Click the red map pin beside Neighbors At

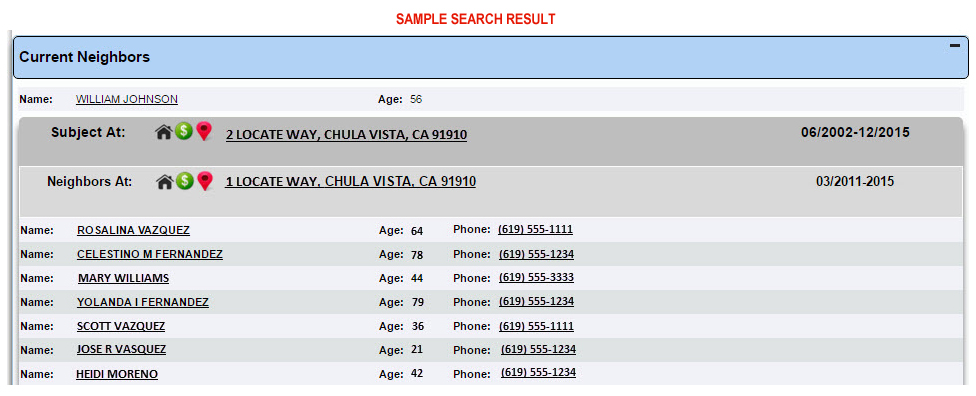tap(204, 181)
